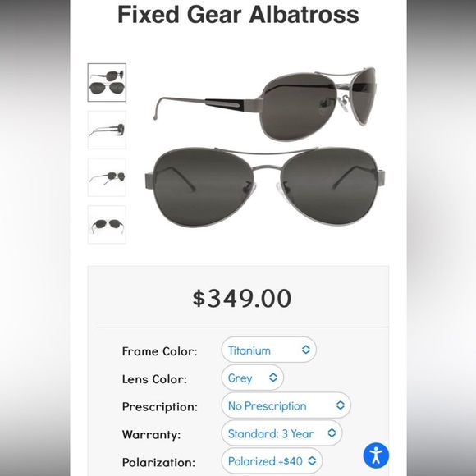Open the Lens Color Grey dropdown
Viewport: 476px width, 476px height.
click(x=252, y=378)
